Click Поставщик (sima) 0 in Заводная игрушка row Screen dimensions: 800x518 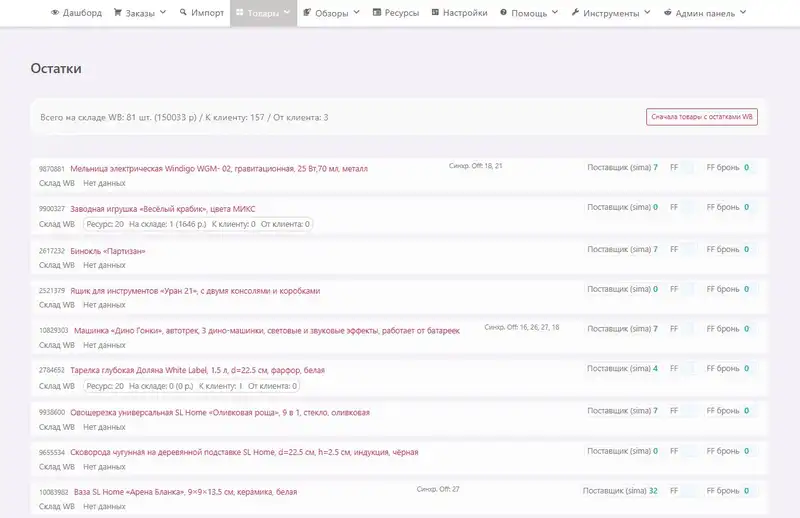[x=622, y=207]
